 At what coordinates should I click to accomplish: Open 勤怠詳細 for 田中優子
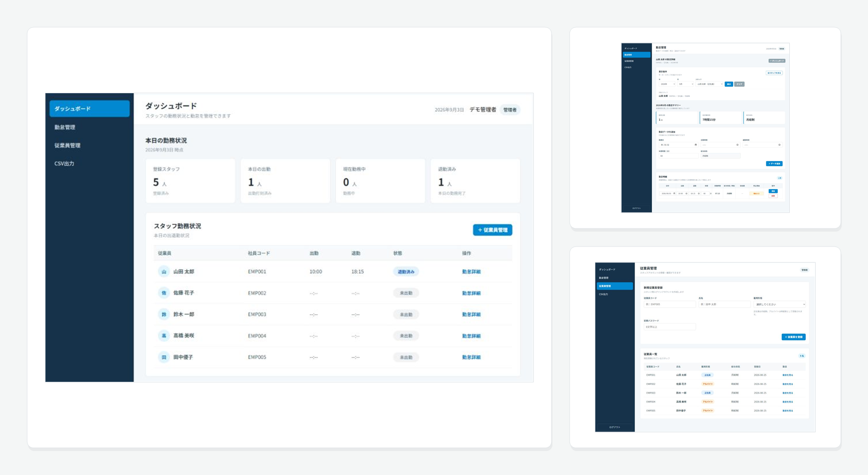point(471,357)
